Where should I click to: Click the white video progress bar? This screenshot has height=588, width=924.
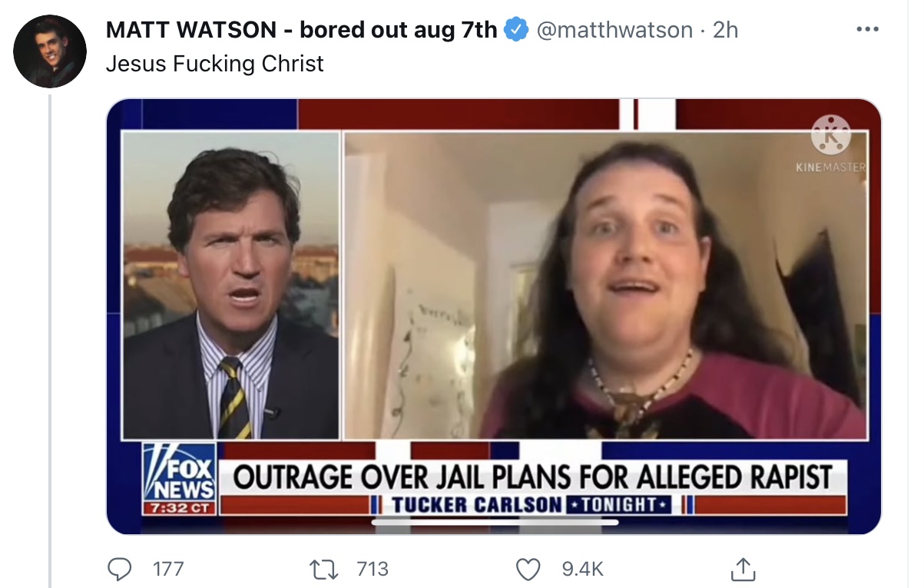pos(495,523)
